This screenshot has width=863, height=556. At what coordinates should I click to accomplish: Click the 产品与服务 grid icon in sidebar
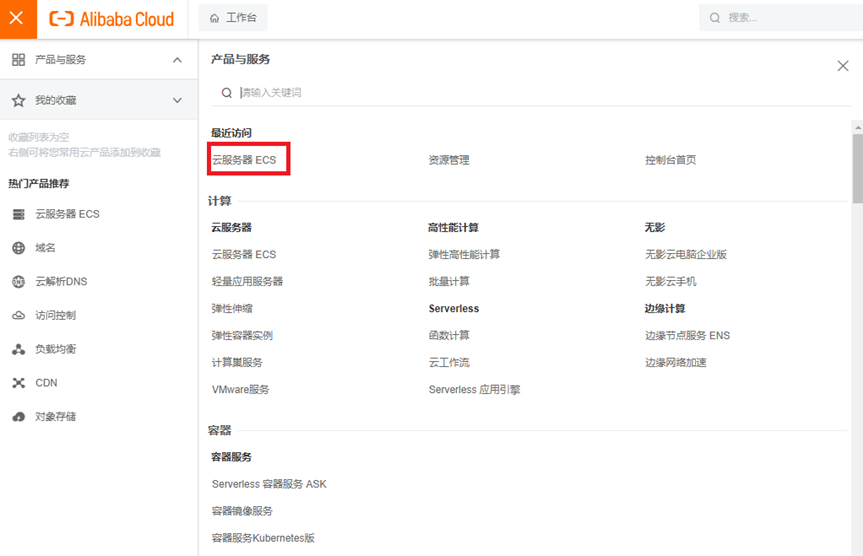pos(19,59)
